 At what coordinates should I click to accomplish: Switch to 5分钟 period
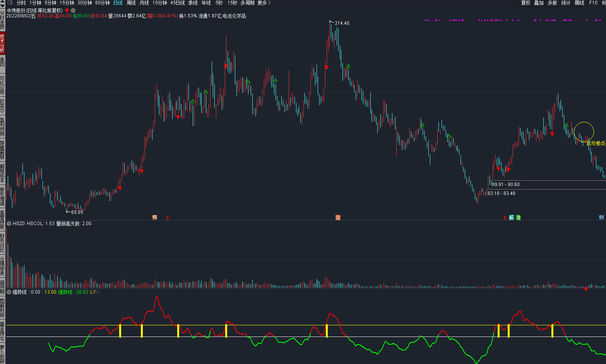coord(50,3)
